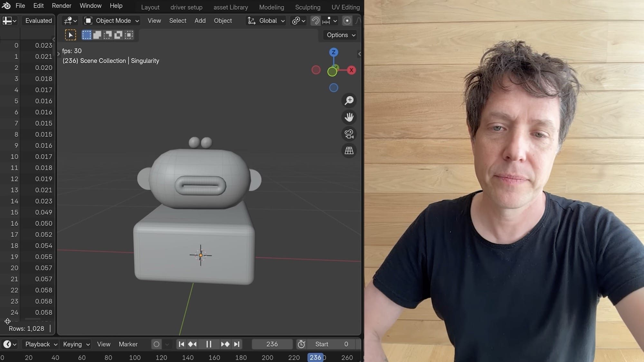Switch perspective/orthographic with grid icon
Image resolution: width=644 pixels, height=362 pixels.
tap(349, 151)
